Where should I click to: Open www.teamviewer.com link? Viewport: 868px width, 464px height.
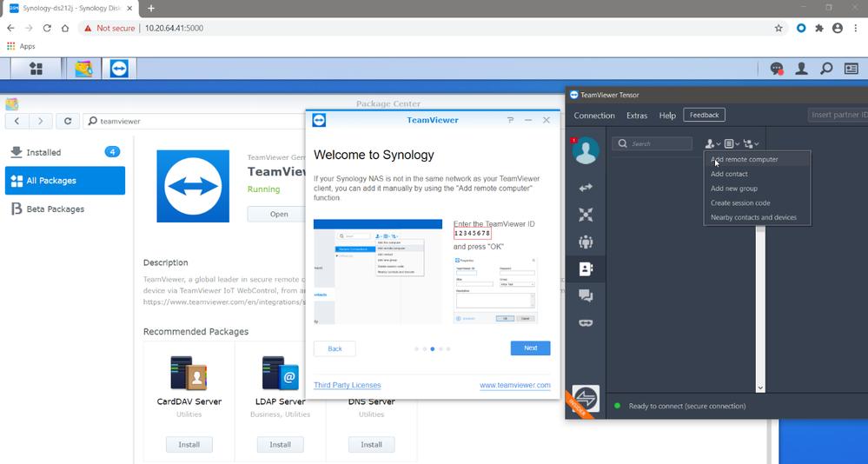[515, 385]
